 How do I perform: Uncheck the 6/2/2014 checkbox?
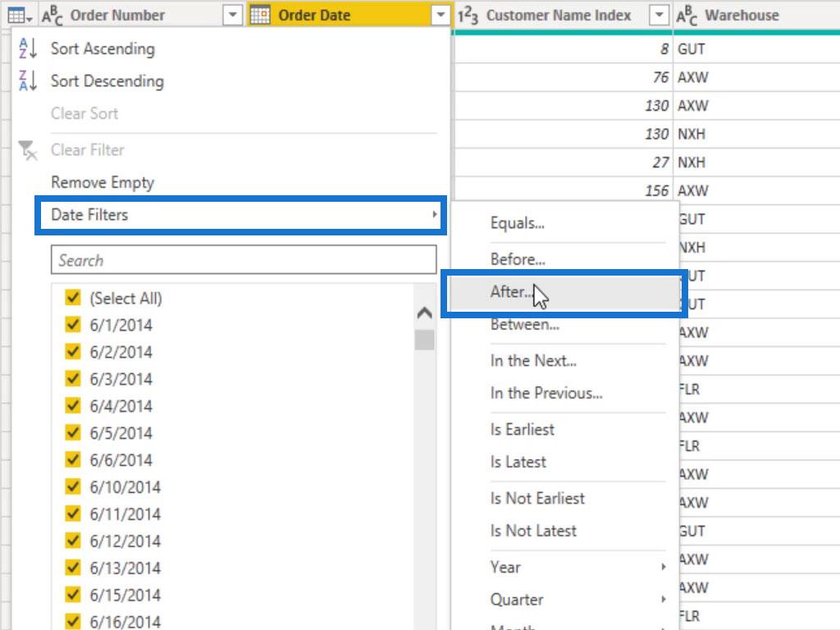coord(72,351)
